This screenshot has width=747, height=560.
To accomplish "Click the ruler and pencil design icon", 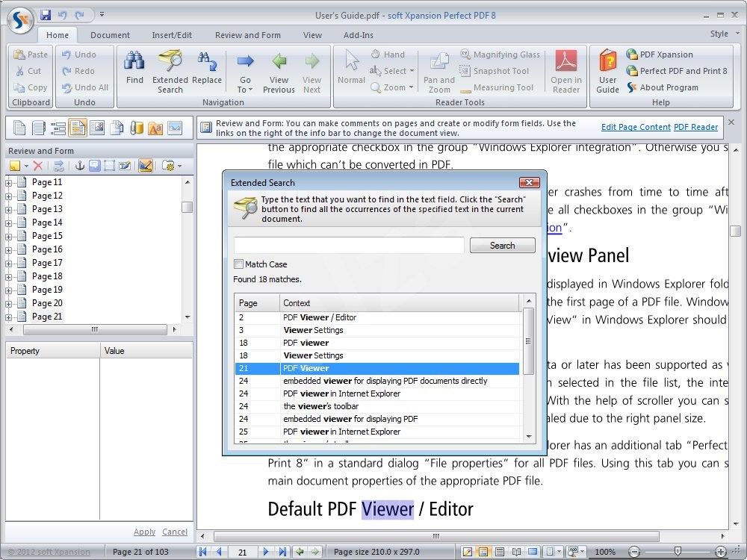I will pos(146,166).
